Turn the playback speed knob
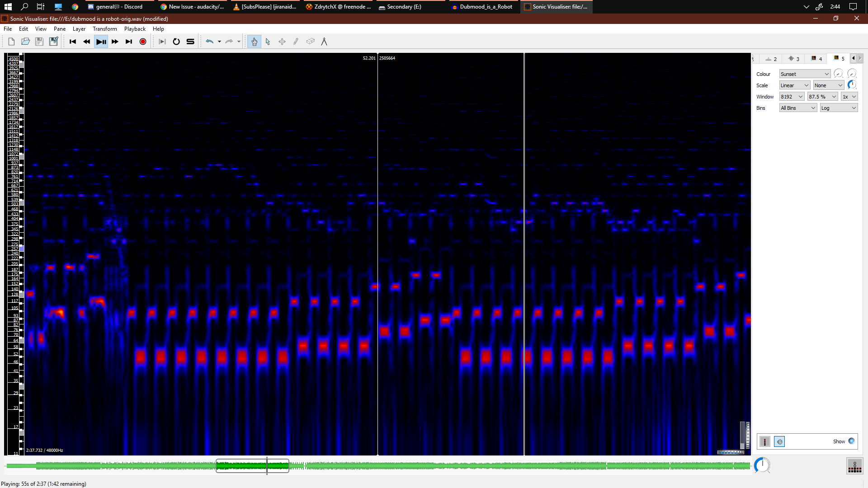868x488 pixels. pos(762,465)
